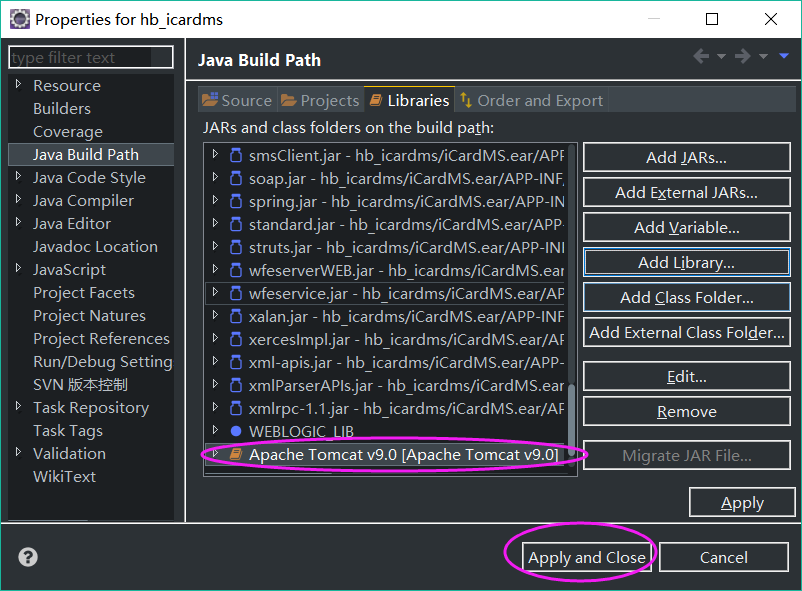Open the Project References page
Viewport: 802px width, 591px height.
pyautogui.click(x=101, y=339)
